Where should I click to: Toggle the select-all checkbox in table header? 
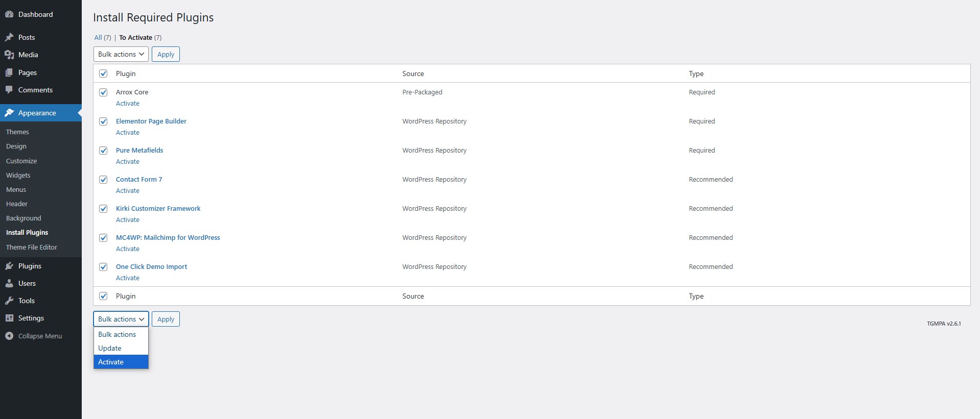click(103, 73)
